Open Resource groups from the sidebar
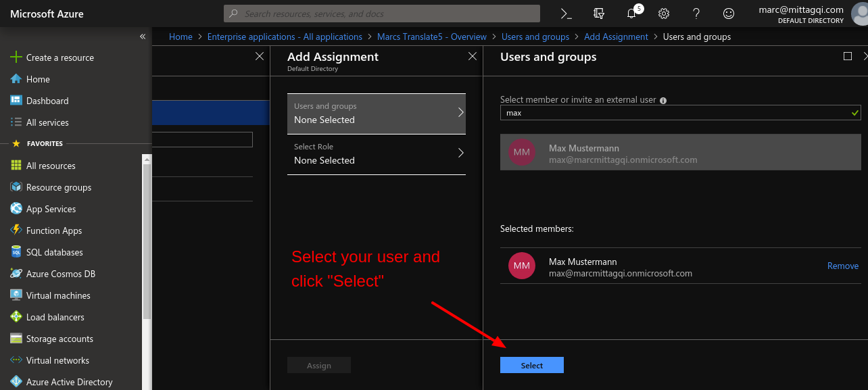The height and width of the screenshot is (390, 868). [x=59, y=187]
